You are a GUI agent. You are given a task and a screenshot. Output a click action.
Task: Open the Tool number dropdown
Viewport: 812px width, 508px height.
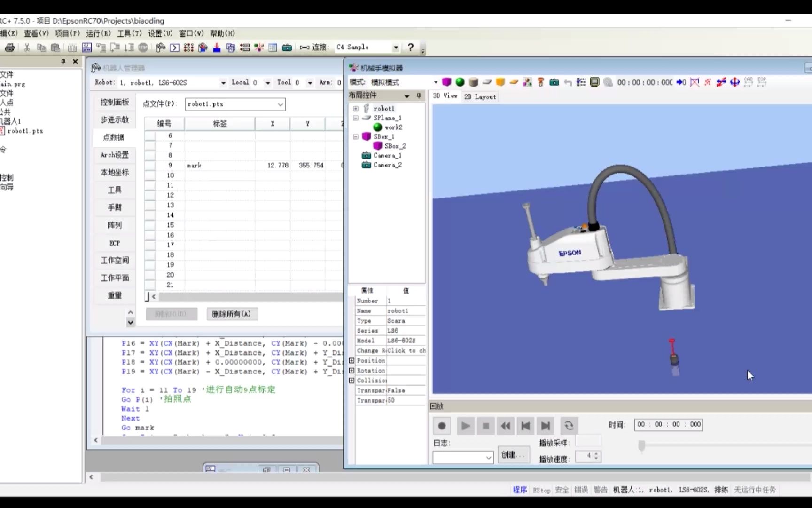[310, 83]
